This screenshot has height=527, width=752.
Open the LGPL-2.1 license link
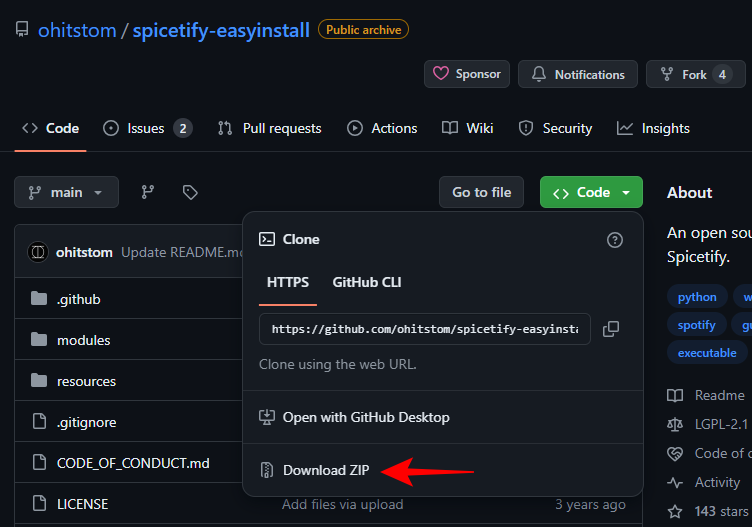pos(721,424)
